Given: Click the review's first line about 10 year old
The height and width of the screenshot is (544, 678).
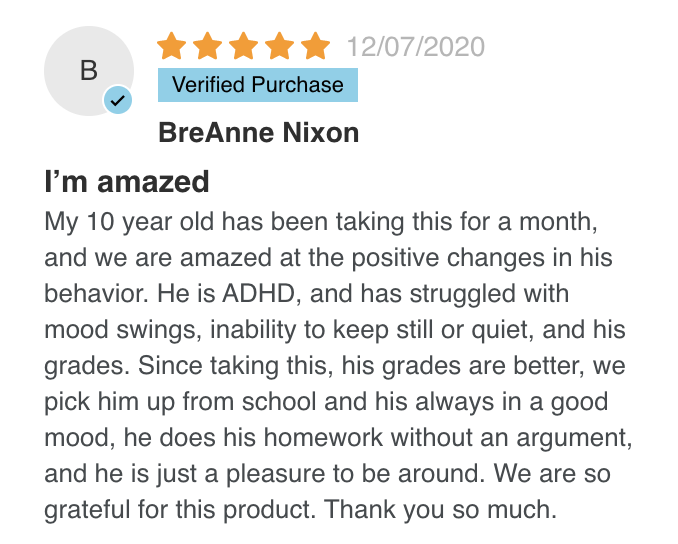Looking at the screenshot, I should pos(321,223).
